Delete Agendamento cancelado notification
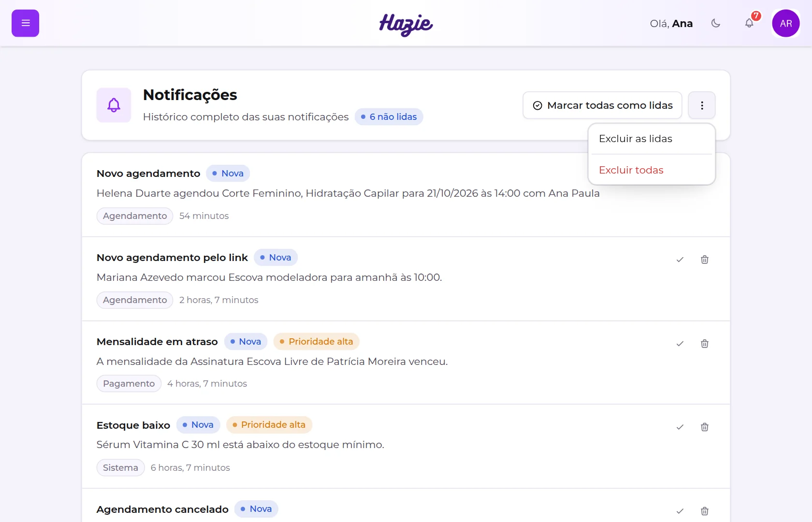 click(705, 511)
